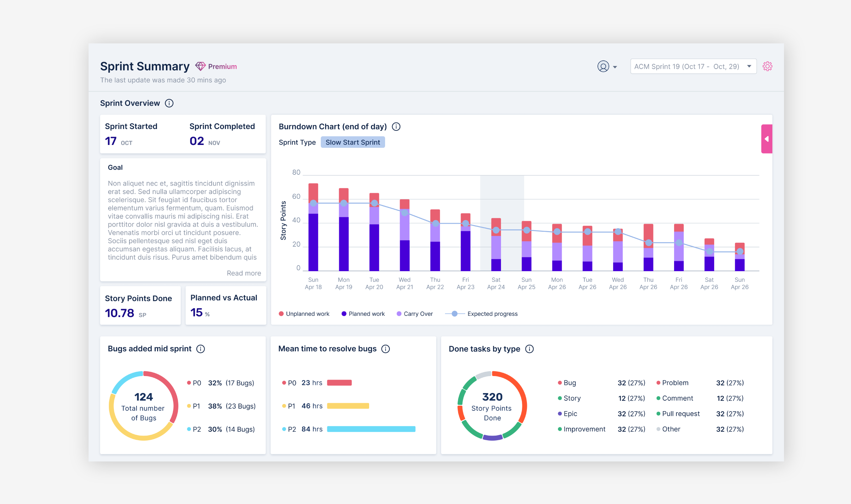Click info icon next to Done tasks by type
The width and height of the screenshot is (851, 504).
[529, 349]
